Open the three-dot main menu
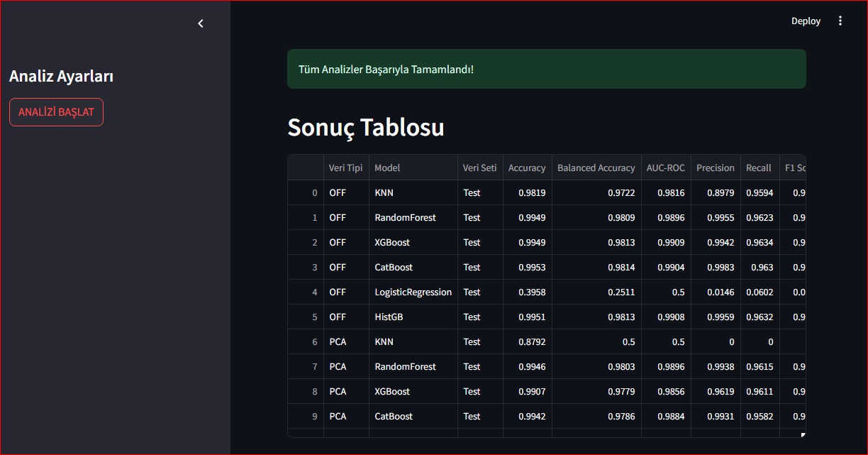The height and width of the screenshot is (455, 868). tap(840, 21)
